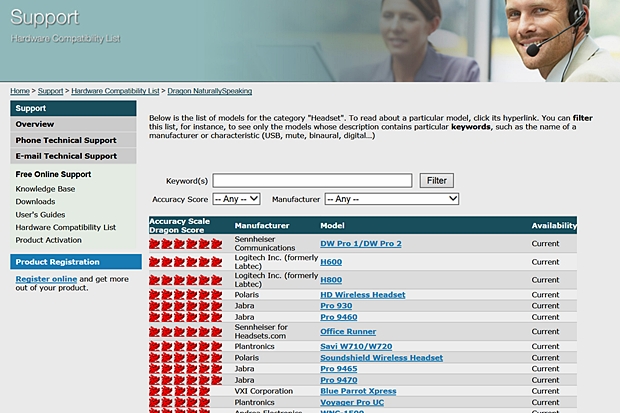Open the Pro 9465 model link
Image resolution: width=620 pixels, height=413 pixels.
coord(338,369)
